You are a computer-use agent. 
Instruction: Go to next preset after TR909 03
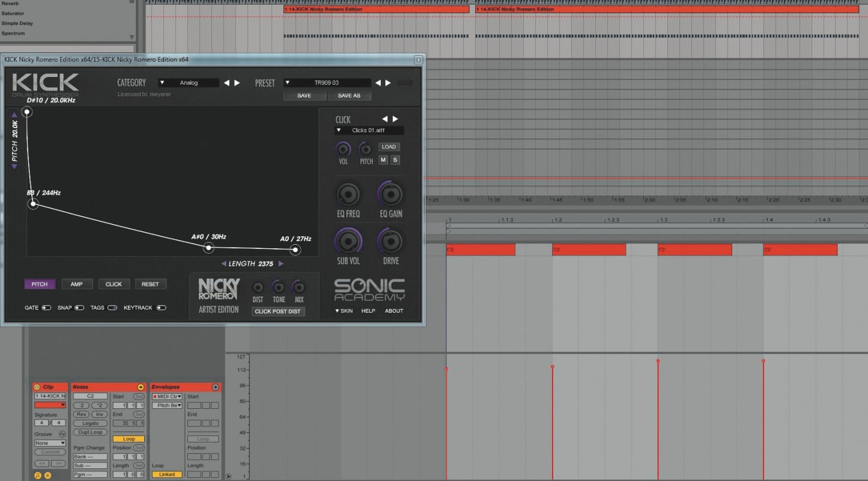[388, 83]
